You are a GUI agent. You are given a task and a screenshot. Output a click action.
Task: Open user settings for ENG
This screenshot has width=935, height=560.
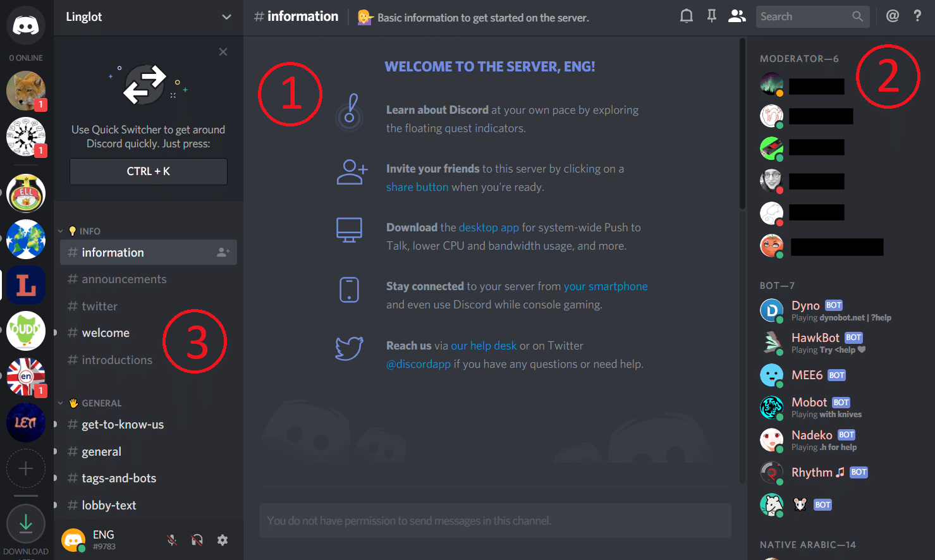coord(223,540)
